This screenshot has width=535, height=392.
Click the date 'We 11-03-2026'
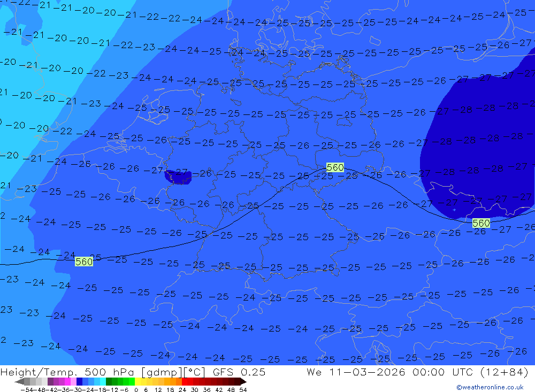click(x=356, y=372)
